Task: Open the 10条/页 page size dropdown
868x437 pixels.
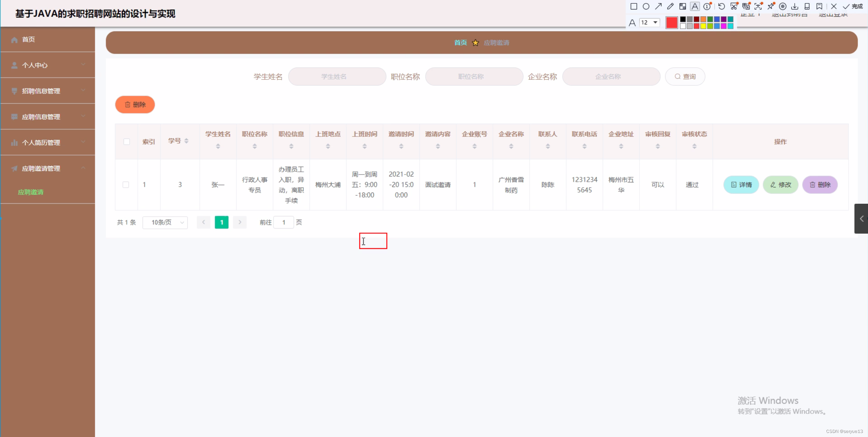Action: (165, 222)
